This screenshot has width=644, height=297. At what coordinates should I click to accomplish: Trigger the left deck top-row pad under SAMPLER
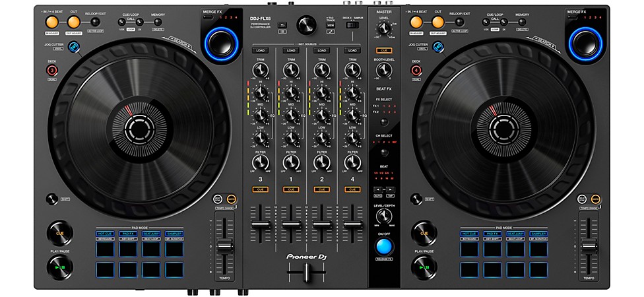pos(174,249)
